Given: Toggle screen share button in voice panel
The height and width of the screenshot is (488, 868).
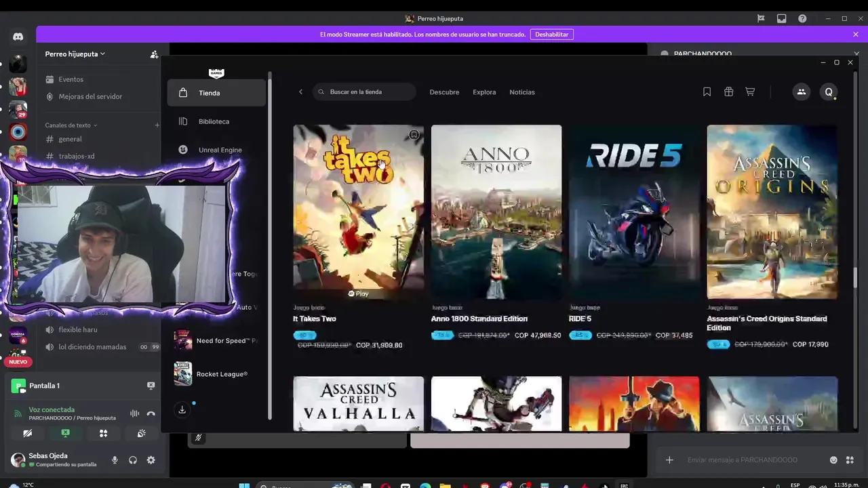Looking at the screenshot, I should [x=65, y=433].
